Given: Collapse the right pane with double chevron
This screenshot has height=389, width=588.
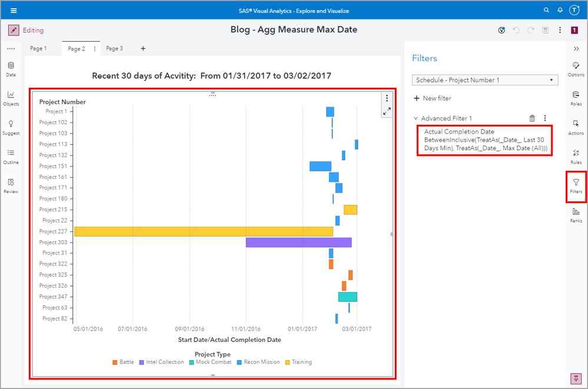Looking at the screenshot, I should (x=576, y=49).
